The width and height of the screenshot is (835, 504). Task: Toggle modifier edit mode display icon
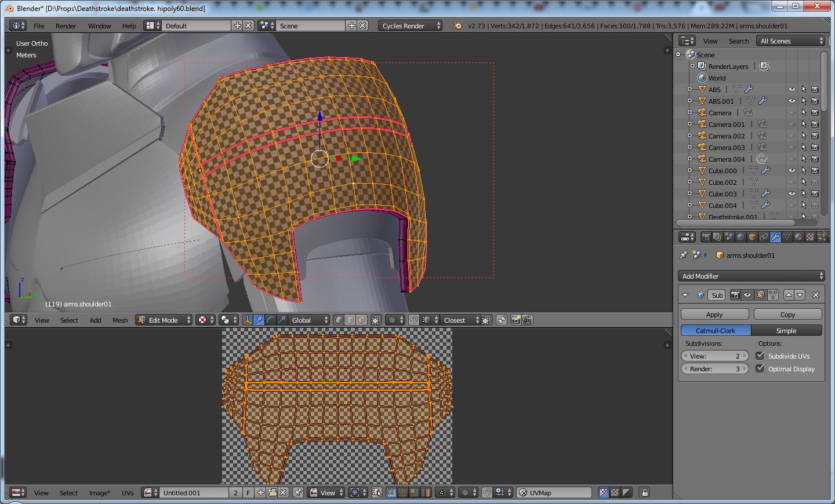(760, 295)
